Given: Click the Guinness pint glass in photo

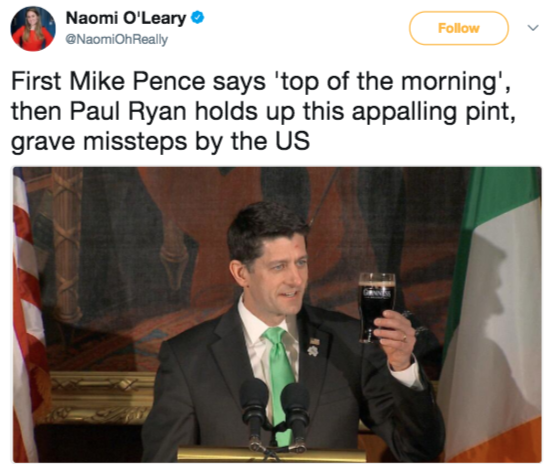Looking at the screenshot, I should (x=376, y=307).
